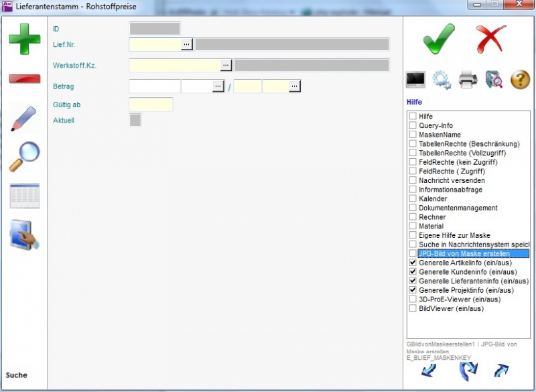Enable the Kalender checkbox
The image size is (536, 392).
coord(413,199)
